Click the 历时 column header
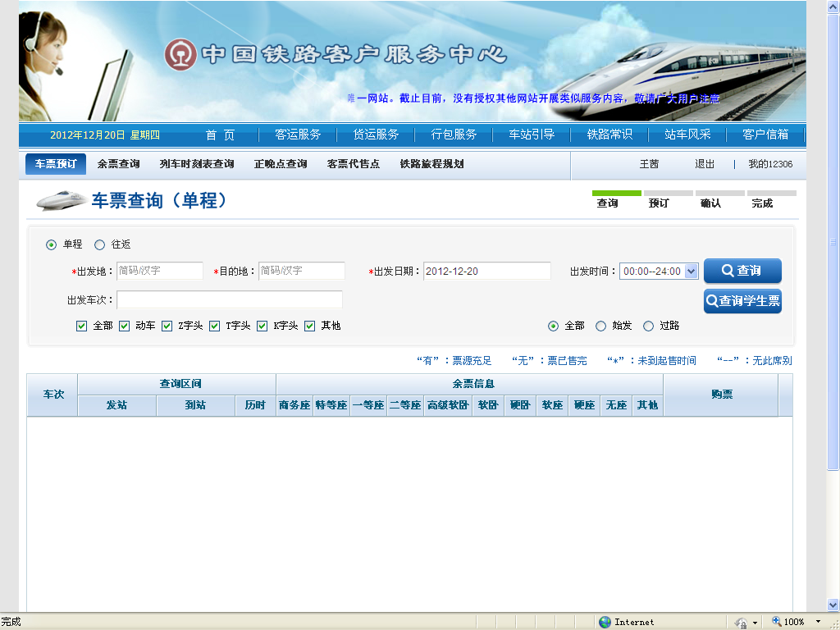Screen dimensions: 840x630 [x=256, y=405]
